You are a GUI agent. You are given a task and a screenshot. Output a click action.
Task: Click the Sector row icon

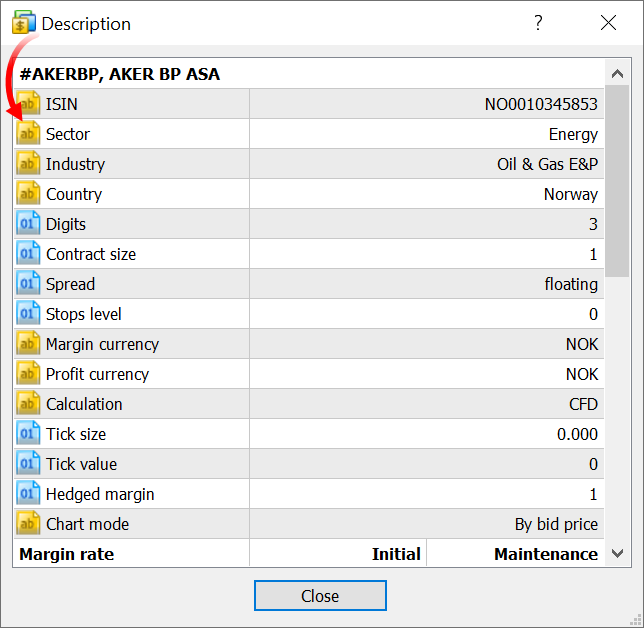click(28, 134)
